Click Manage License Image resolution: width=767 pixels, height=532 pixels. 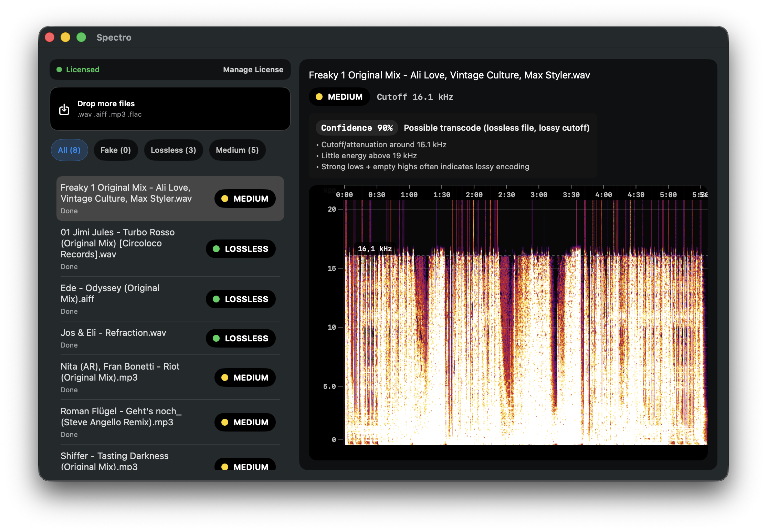click(253, 69)
